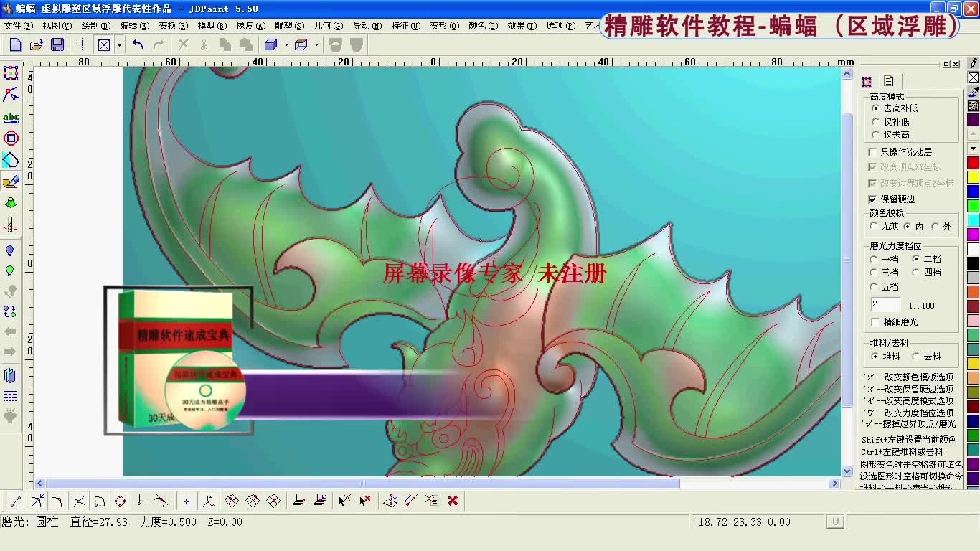Click the Save icon on the toolbar
Screen dimensions: 980x551
[x=57, y=44]
